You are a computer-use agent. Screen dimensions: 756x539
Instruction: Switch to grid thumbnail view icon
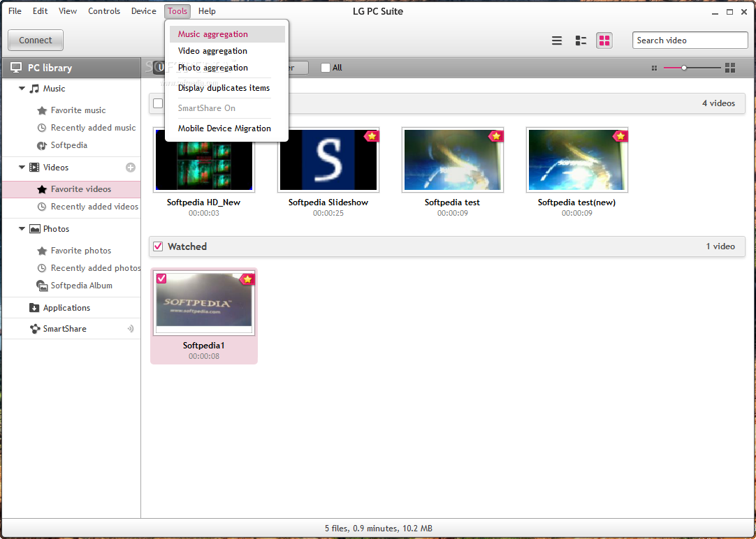tap(604, 40)
